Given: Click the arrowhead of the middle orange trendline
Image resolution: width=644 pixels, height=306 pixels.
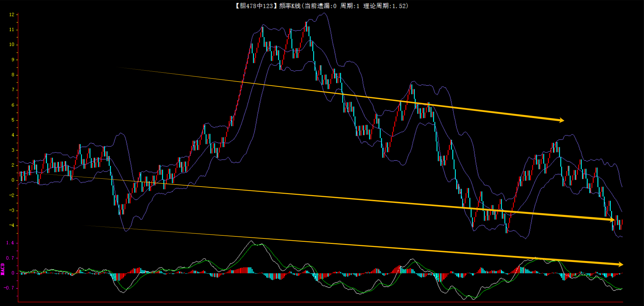Looking at the screenshot, I should (x=612, y=220).
